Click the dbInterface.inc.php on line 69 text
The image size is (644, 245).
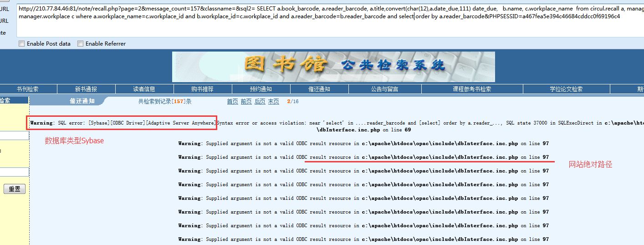364,130
